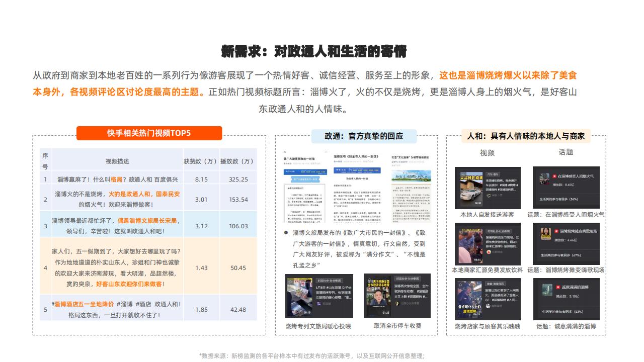Image resolution: width=644 pixels, height=362 pixels.
Task: Click row 5 description #淄博酒店五一坐地降价
Action: coord(116,310)
